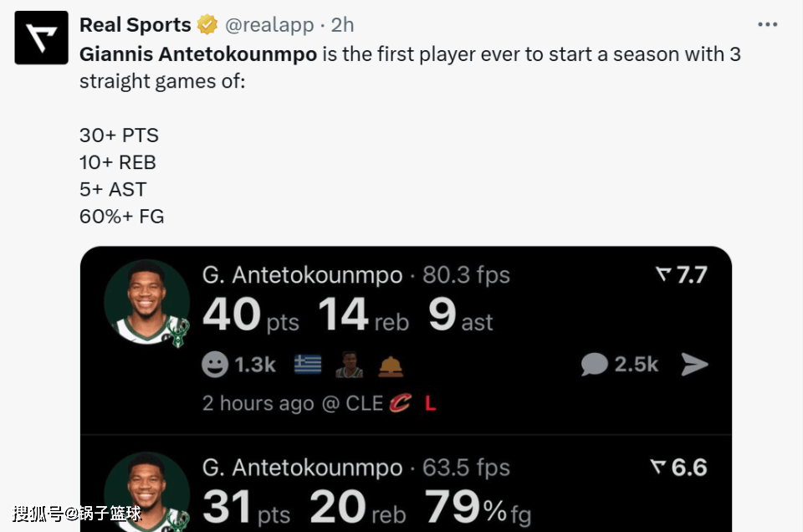Open the @realapp handle link
Viewport: 803px width, 532px height.
[269, 25]
